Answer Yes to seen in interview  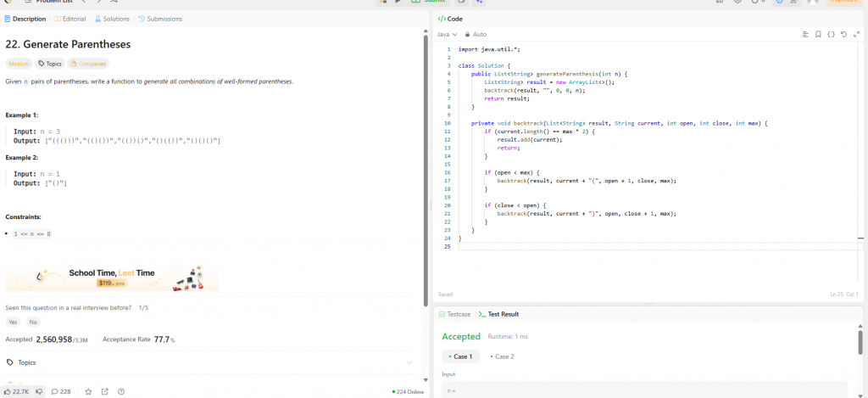coord(14,322)
